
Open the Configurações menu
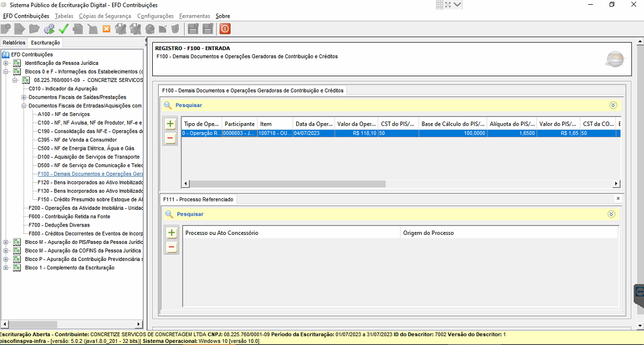[155, 16]
